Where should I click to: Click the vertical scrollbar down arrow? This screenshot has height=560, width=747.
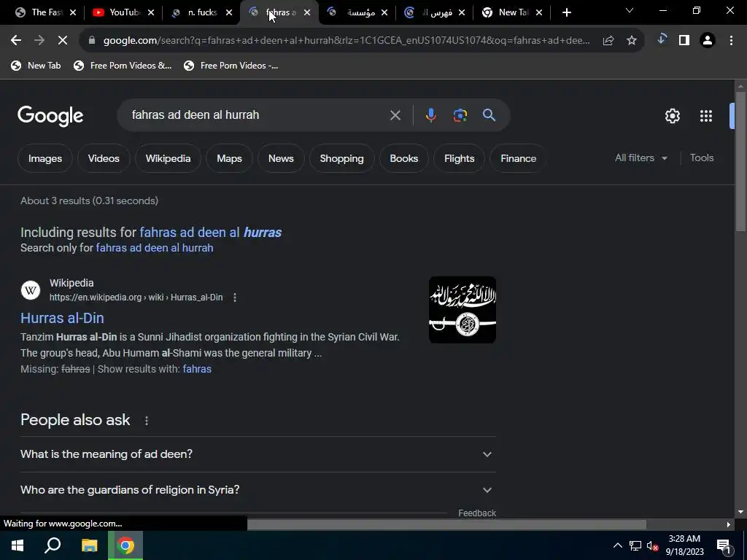click(x=740, y=512)
